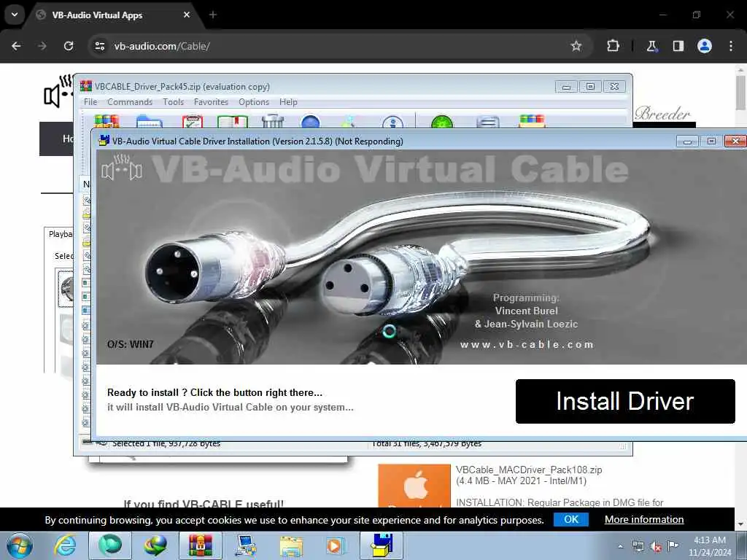
Task: Open Chrome profile avatar
Action: 705,46
